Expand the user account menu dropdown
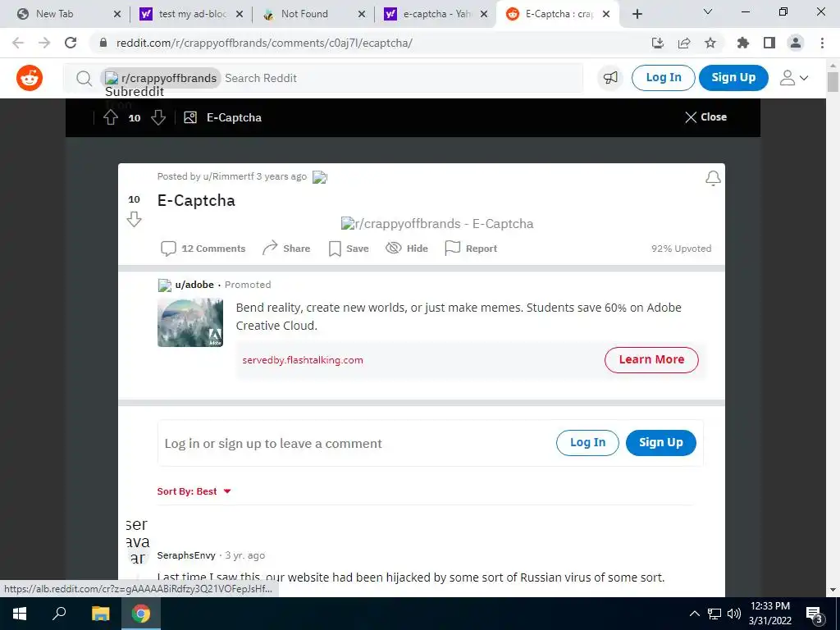The image size is (840, 630). coord(794,78)
